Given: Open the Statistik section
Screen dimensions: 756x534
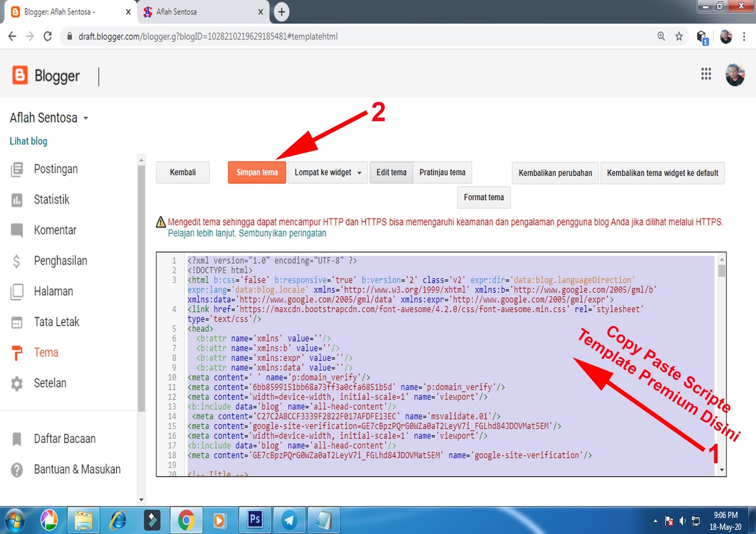Looking at the screenshot, I should click(51, 199).
